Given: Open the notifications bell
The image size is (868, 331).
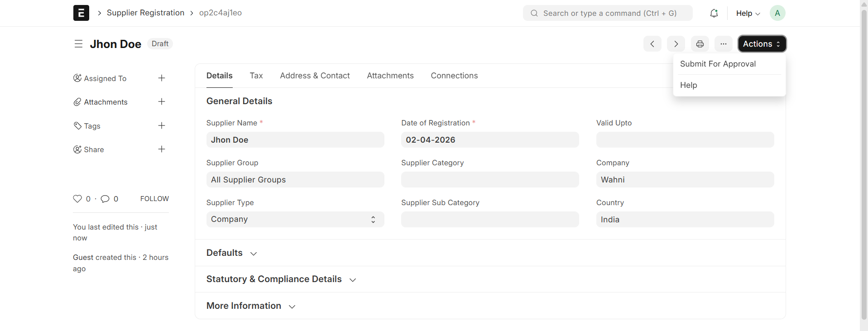Looking at the screenshot, I should pyautogui.click(x=714, y=13).
